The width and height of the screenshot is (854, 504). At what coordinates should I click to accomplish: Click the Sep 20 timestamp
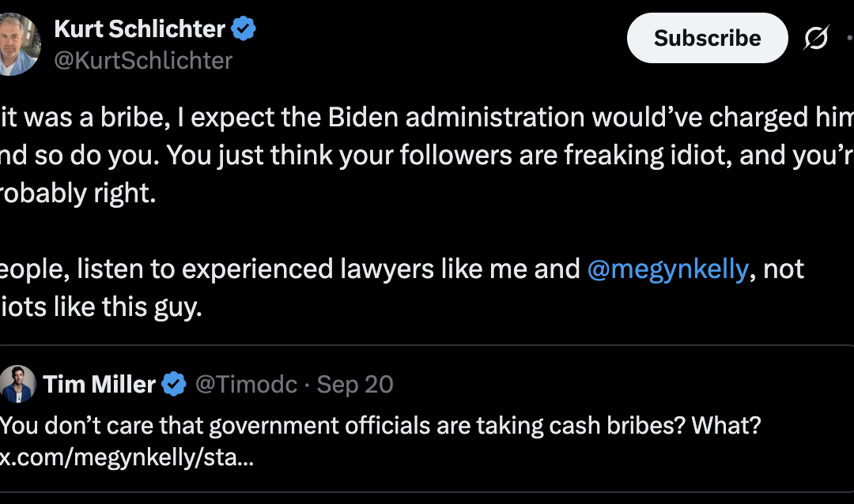coord(355,385)
